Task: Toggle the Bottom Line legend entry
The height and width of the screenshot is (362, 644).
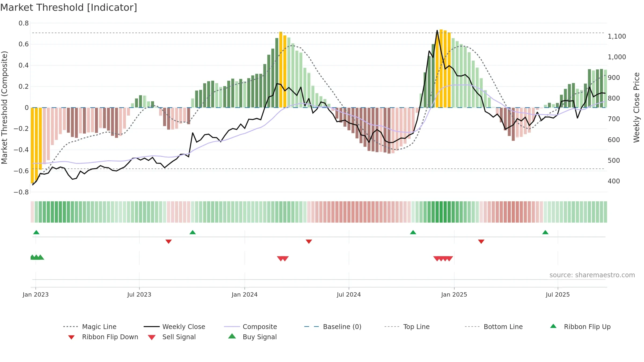Action: point(494,327)
